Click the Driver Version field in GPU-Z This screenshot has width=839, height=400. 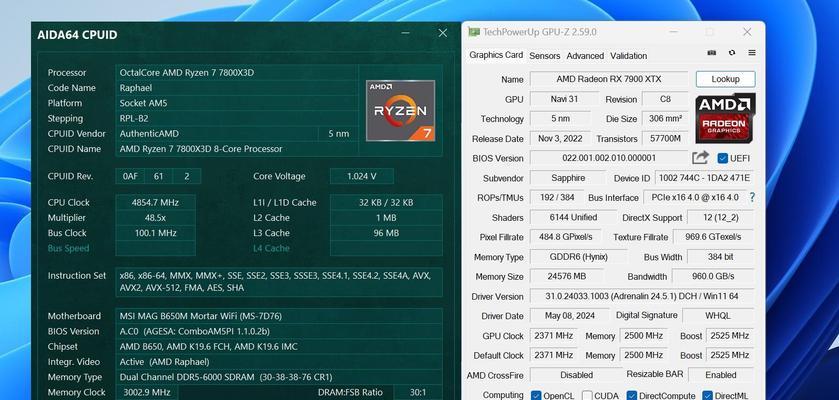pos(642,296)
